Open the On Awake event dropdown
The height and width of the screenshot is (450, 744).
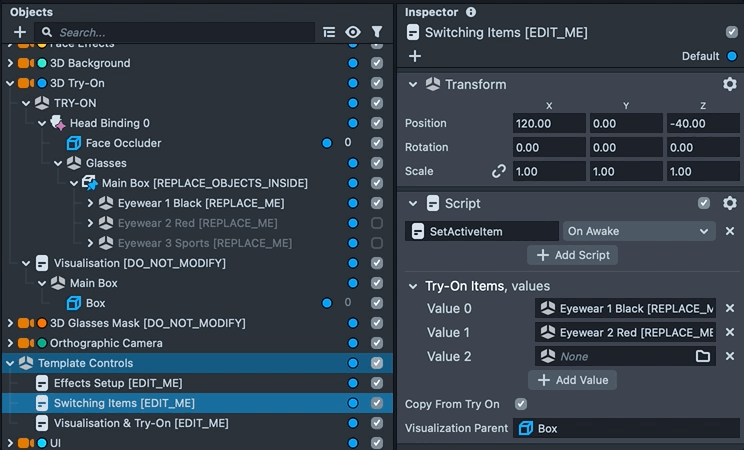638,231
